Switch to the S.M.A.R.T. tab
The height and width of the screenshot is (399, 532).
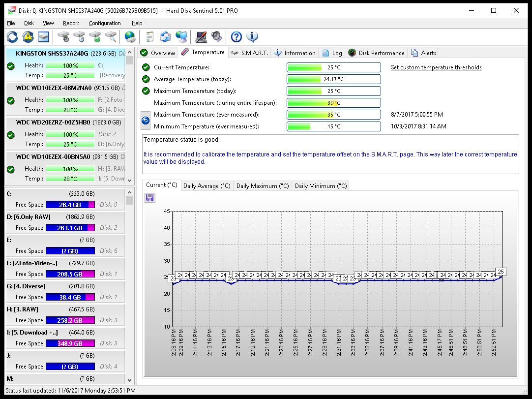[249, 53]
